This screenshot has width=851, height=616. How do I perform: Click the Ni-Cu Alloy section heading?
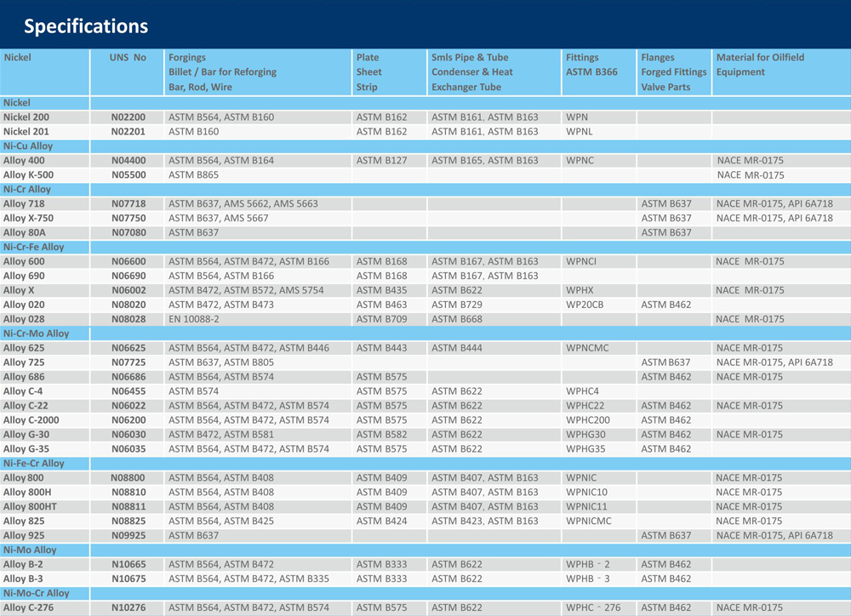pos(28,146)
